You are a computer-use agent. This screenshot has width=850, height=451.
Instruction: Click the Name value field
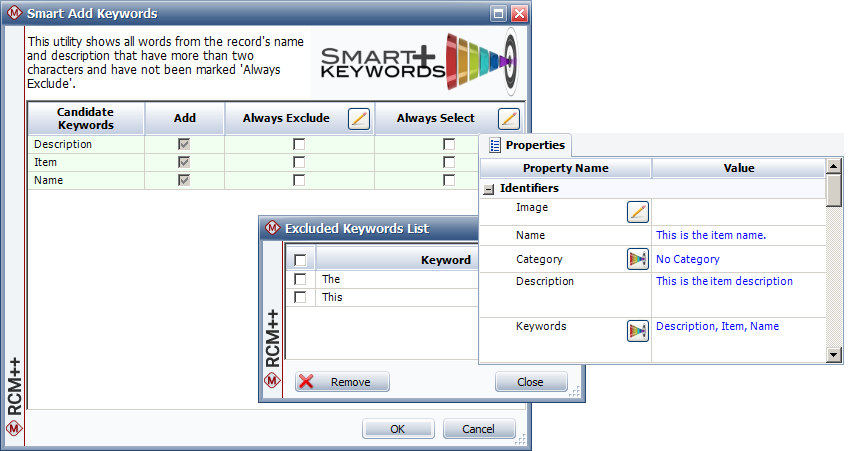[738, 236]
